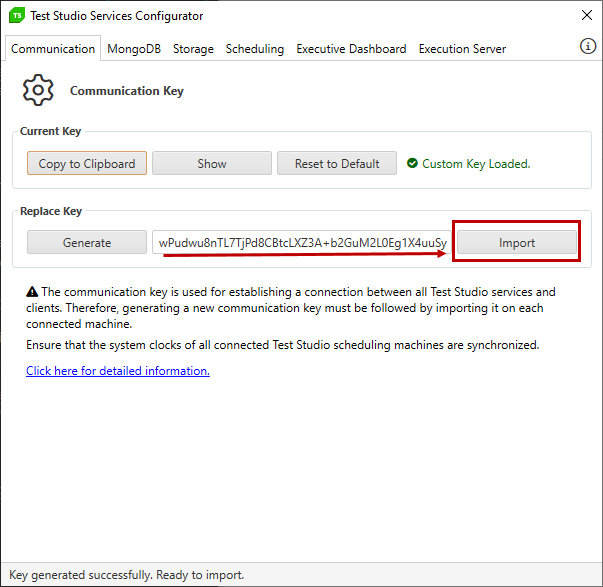Image resolution: width=603 pixels, height=587 pixels.
Task: Generate a new communication key
Action: pyautogui.click(x=87, y=242)
